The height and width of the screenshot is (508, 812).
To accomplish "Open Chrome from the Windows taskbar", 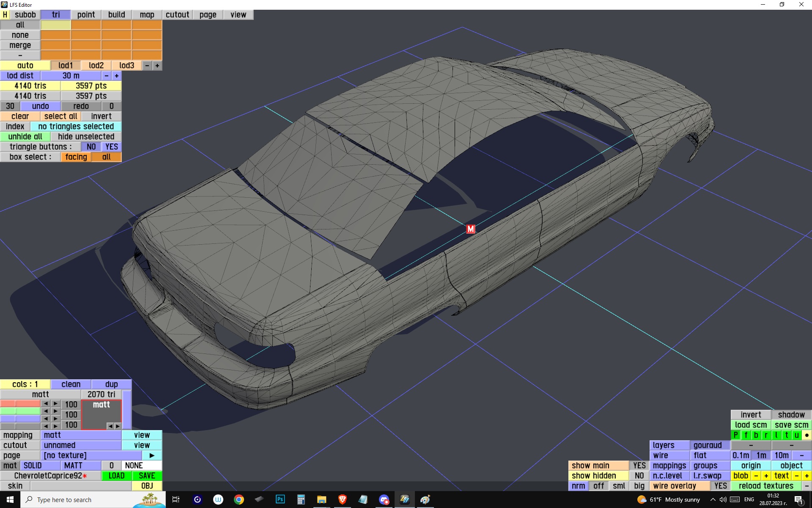I will pyautogui.click(x=239, y=500).
